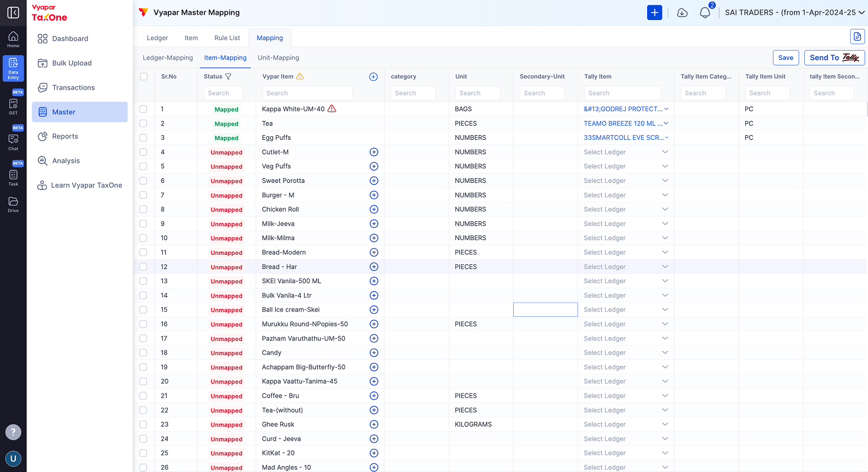Open Select Ledger dropdown for Ghee Rusk
Image resolution: width=868 pixels, height=472 pixels.
pyautogui.click(x=626, y=424)
